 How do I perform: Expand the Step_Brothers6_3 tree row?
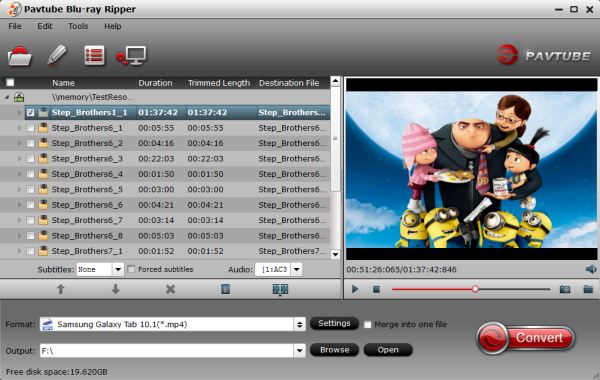[x=19, y=158]
